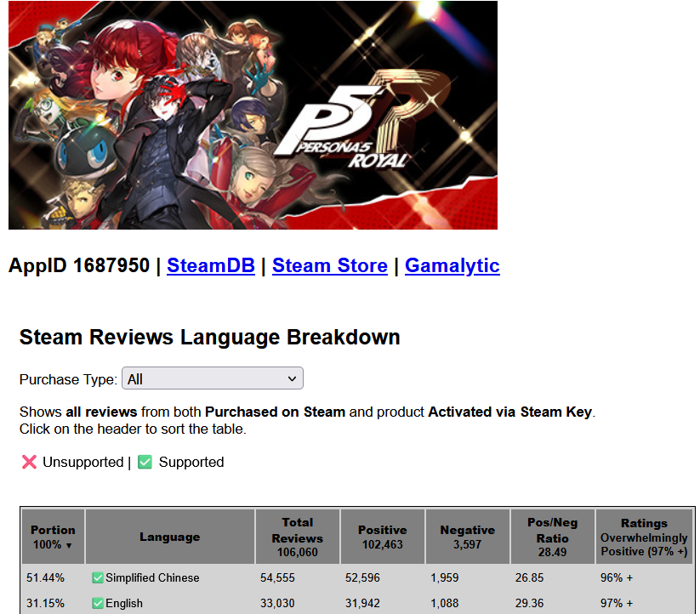The height and width of the screenshot is (614, 700).
Task: Click the AppID 1687950 text
Action: pyautogui.click(x=79, y=265)
